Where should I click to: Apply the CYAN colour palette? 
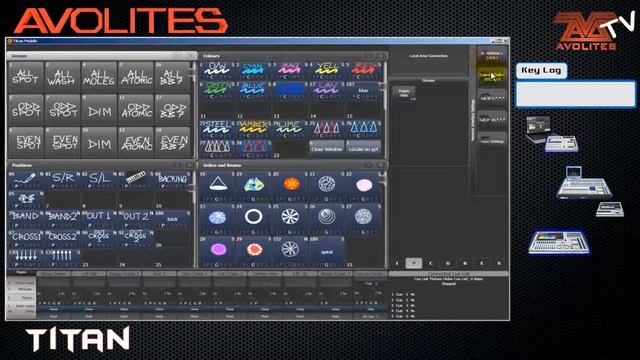(x=253, y=71)
